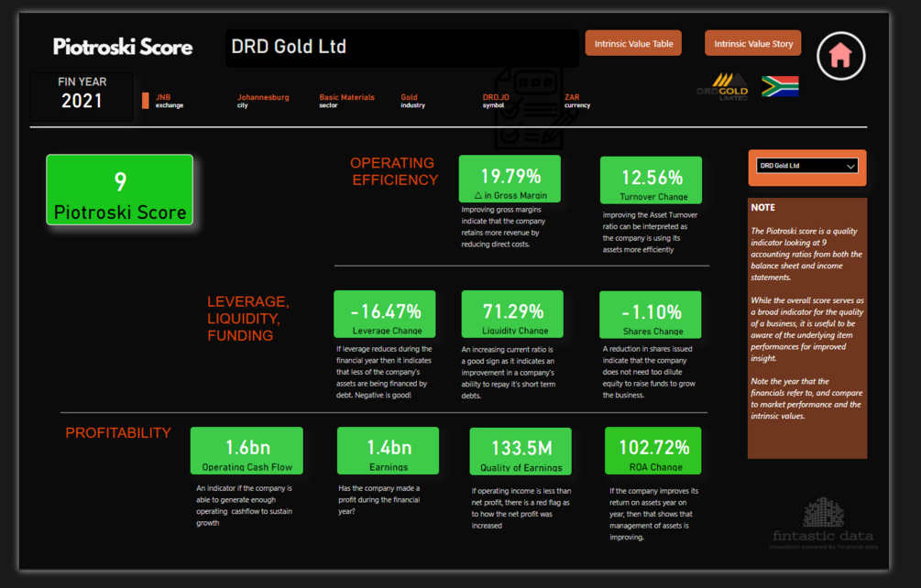Select the 1.6bn Operating Cash Flow card

click(x=247, y=451)
